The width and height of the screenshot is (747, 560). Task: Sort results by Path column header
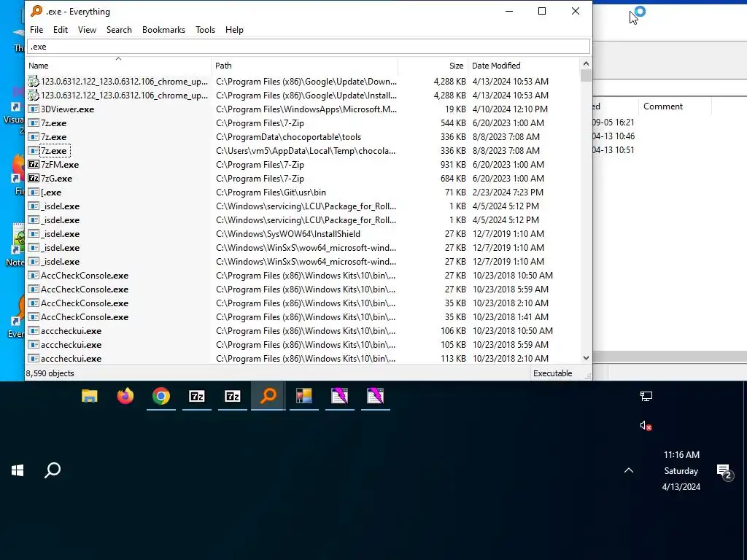304,66
